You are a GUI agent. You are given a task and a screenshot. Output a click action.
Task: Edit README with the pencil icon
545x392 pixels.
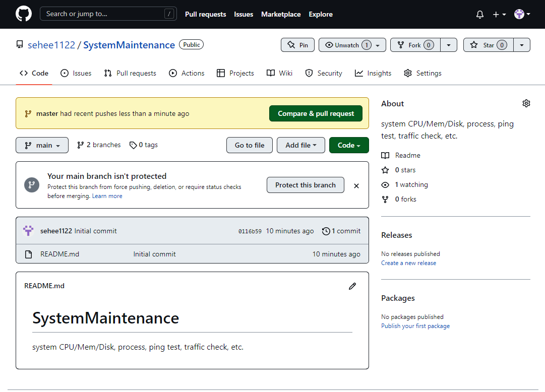[x=352, y=286]
